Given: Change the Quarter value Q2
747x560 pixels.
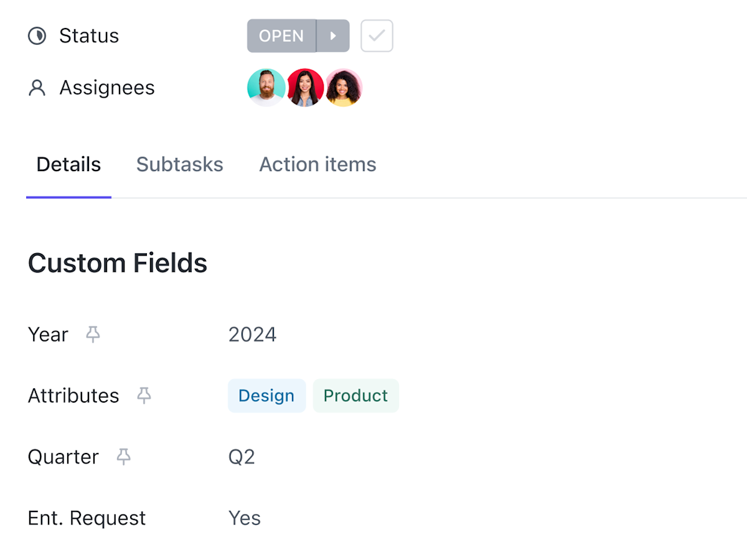Looking at the screenshot, I should coord(242,457).
